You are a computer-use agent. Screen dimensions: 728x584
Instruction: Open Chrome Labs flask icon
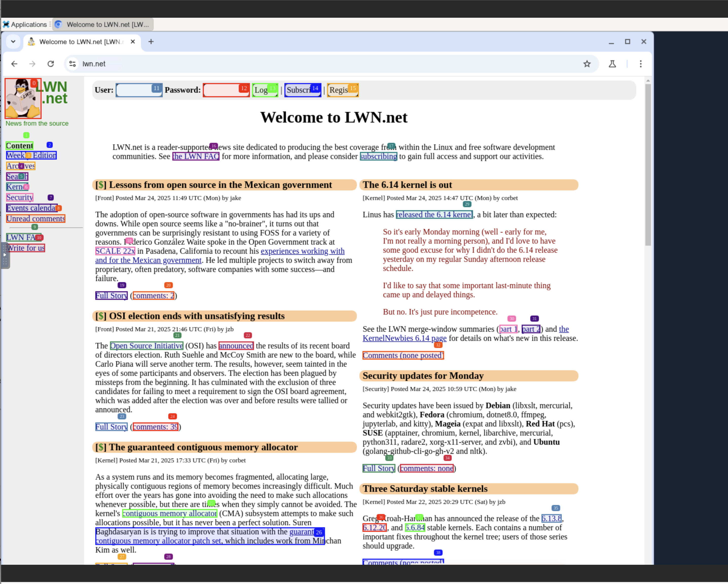612,64
